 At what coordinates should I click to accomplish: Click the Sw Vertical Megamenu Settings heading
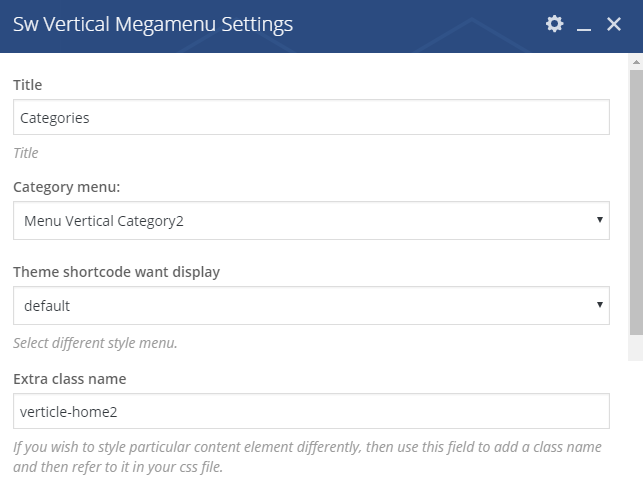point(153,24)
